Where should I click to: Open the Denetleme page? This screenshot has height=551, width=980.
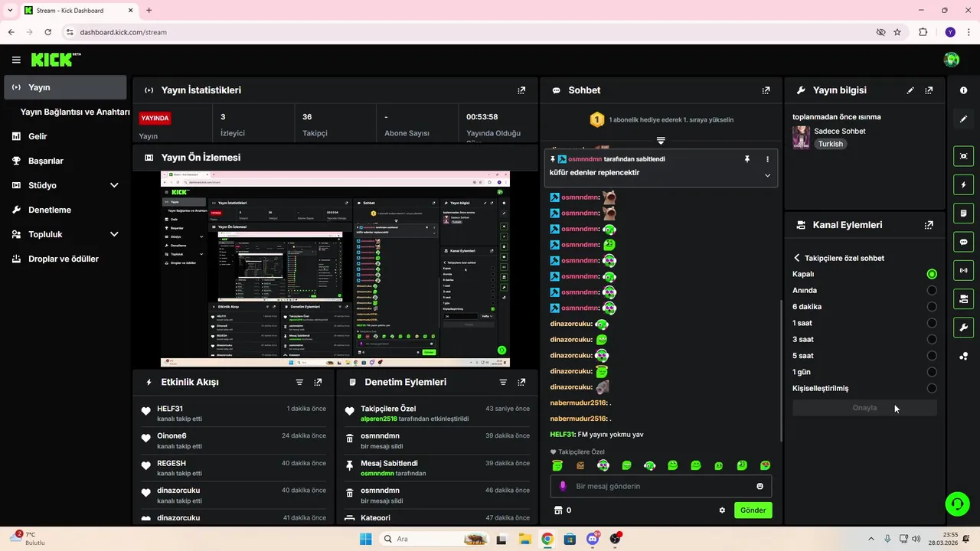[x=65, y=210]
